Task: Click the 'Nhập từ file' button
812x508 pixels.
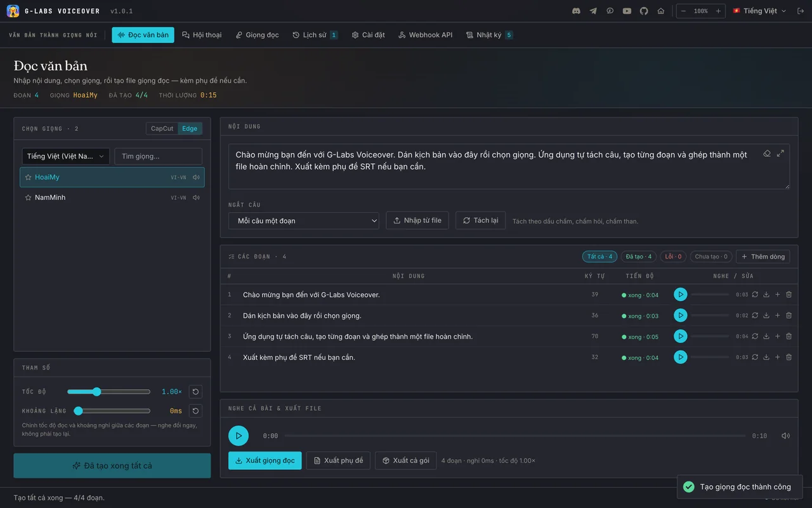Action: pyautogui.click(x=417, y=220)
